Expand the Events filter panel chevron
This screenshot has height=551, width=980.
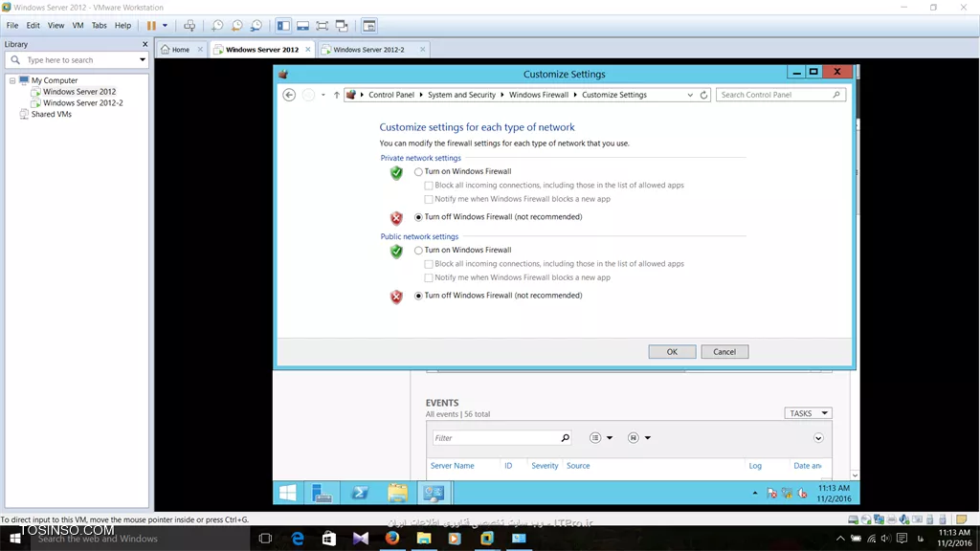click(818, 438)
